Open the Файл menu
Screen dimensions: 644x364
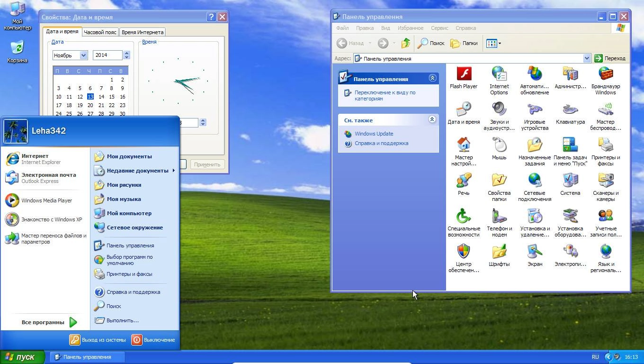coord(342,28)
